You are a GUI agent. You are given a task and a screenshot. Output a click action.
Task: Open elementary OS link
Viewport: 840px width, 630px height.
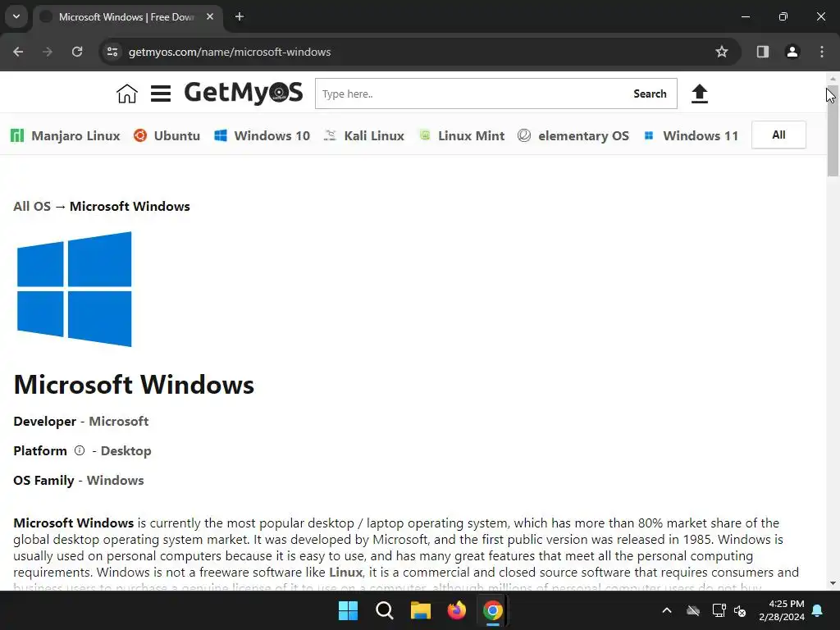(583, 135)
